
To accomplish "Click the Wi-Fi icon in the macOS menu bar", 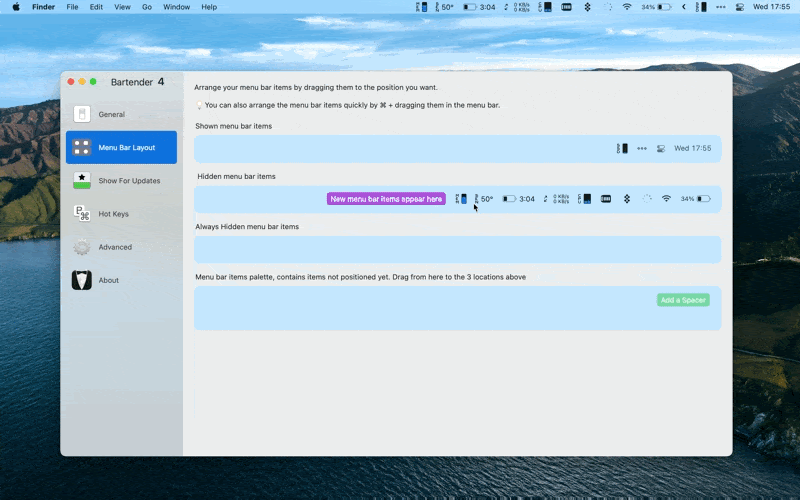I will [x=627, y=7].
